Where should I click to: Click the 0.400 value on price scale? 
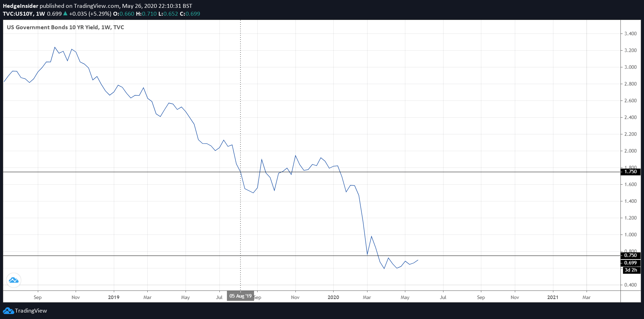click(x=630, y=285)
